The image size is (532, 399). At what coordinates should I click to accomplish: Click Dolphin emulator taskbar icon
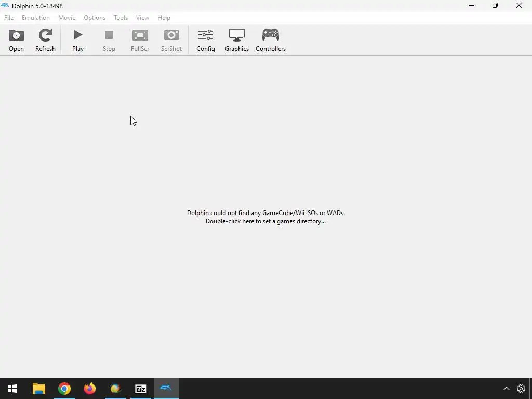pos(166,389)
